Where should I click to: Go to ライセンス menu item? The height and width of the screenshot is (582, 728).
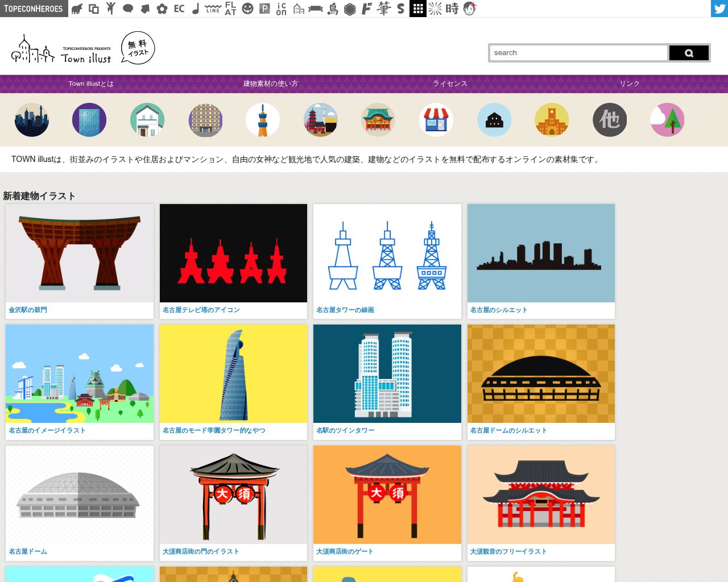(450, 84)
